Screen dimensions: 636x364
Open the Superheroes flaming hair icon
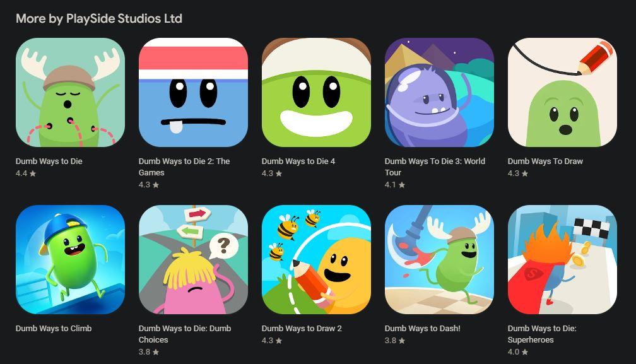562,259
